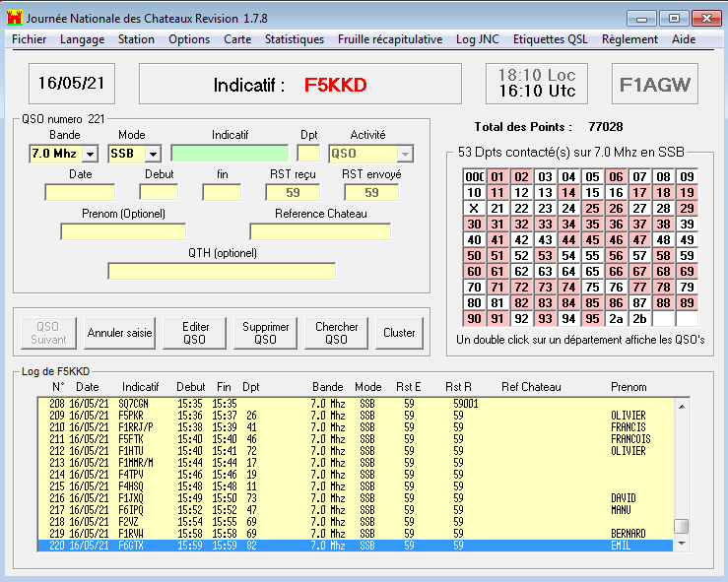This screenshot has width=728, height=582.
Task: Open the Etiquettes QSL menu
Action: tap(553, 39)
